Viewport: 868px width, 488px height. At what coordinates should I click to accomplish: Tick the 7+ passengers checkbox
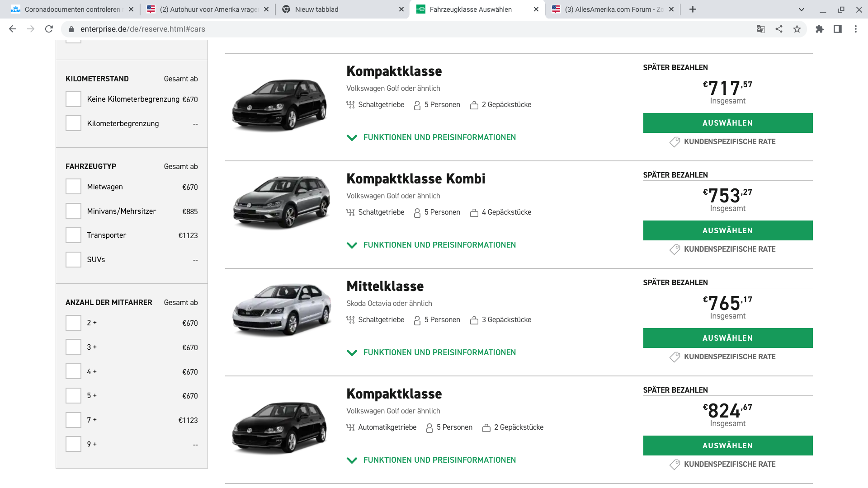(73, 420)
